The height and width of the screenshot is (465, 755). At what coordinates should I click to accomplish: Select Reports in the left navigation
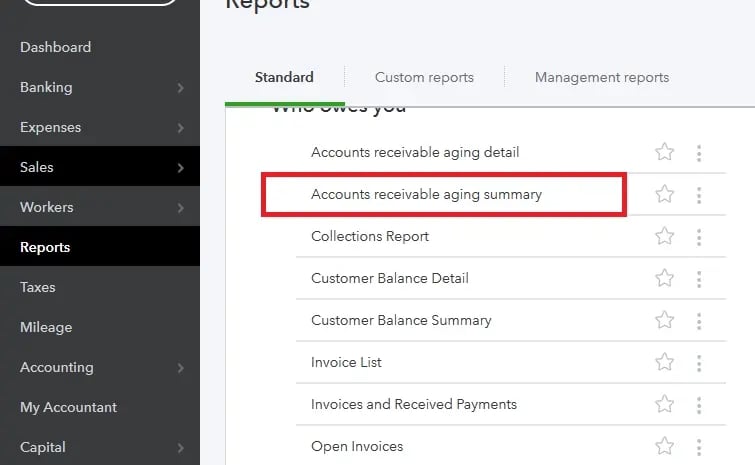pyautogui.click(x=45, y=247)
